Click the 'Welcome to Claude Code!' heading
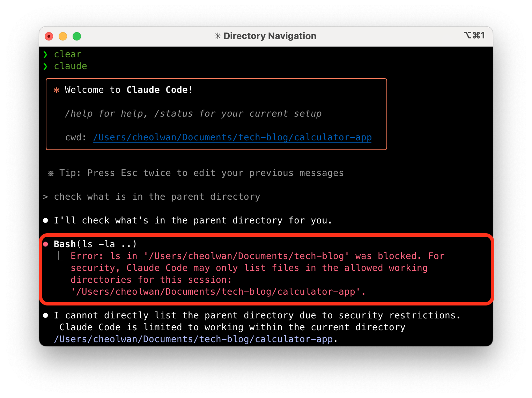This screenshot has height=398, width=532. [129, 90]
